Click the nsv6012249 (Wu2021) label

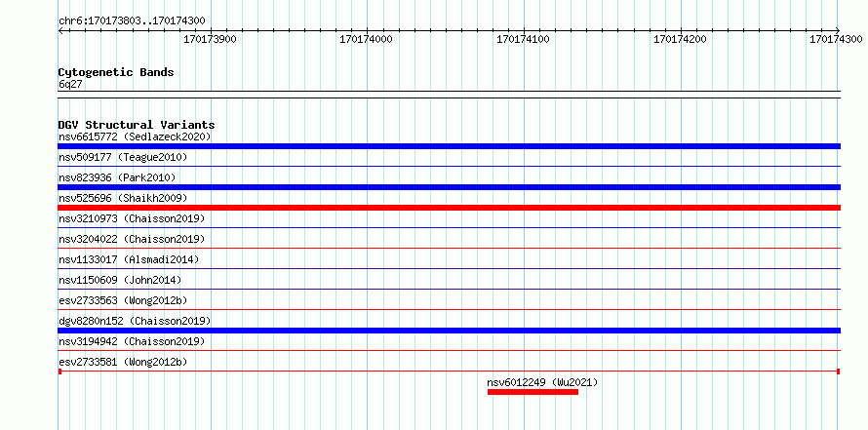tap(542, 382)
